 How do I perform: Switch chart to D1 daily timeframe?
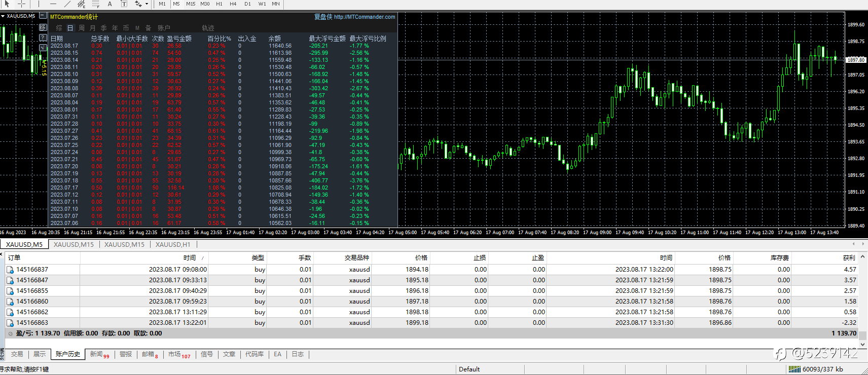click(247, 4)
